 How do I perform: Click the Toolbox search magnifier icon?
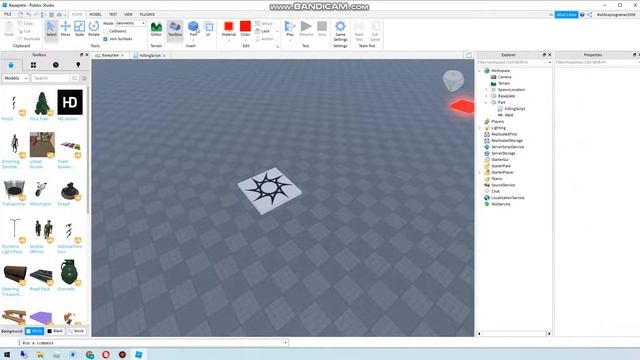75,78
